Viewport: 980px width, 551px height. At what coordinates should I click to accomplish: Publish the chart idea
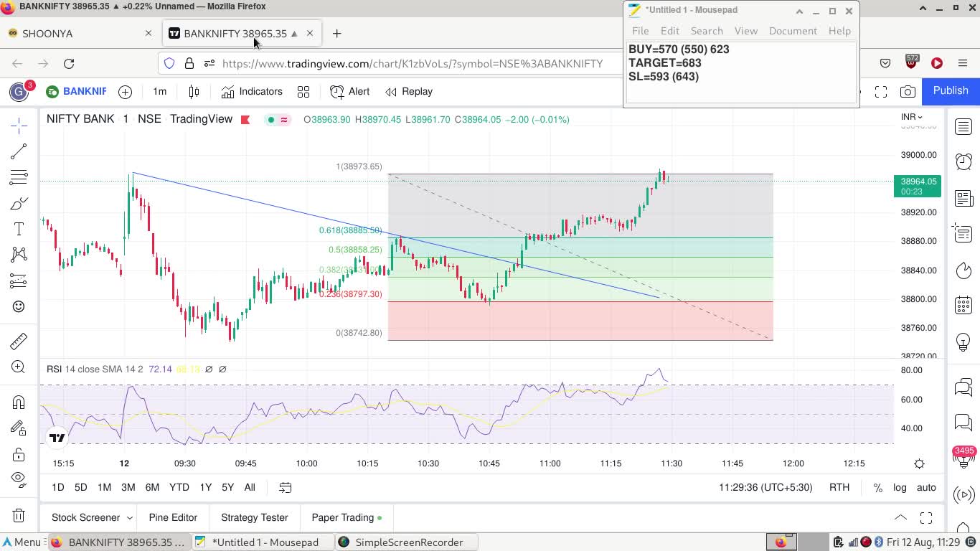(951, 90)
